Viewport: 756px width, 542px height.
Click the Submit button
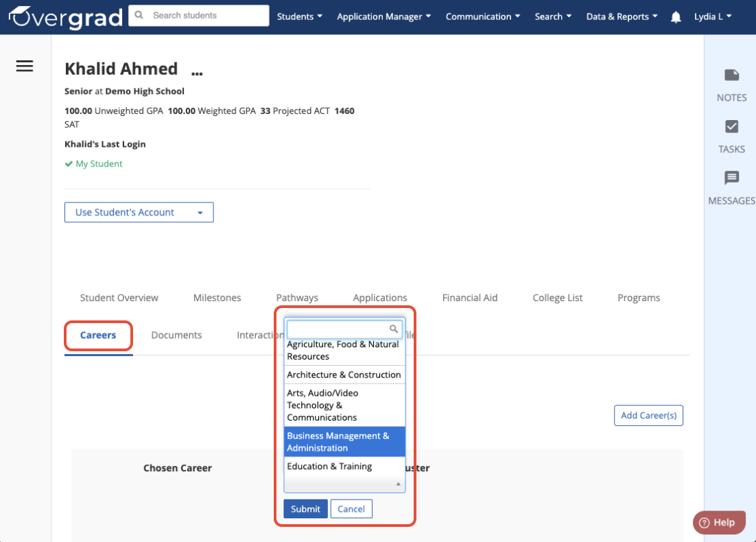[306, 509]
